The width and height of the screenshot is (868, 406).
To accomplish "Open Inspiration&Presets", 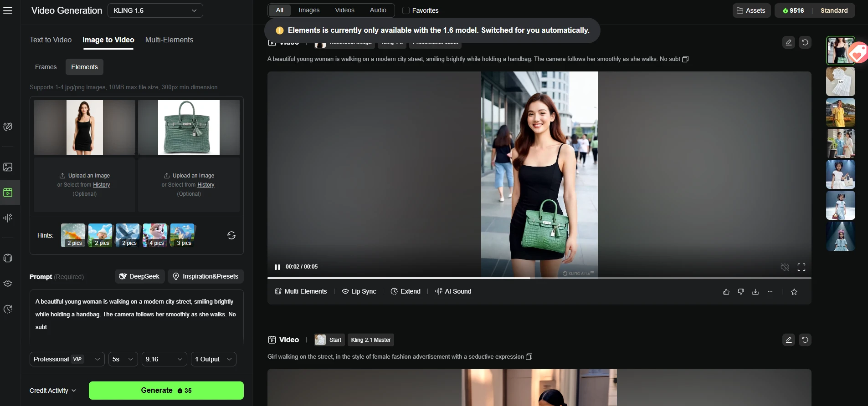I will 205,276.
